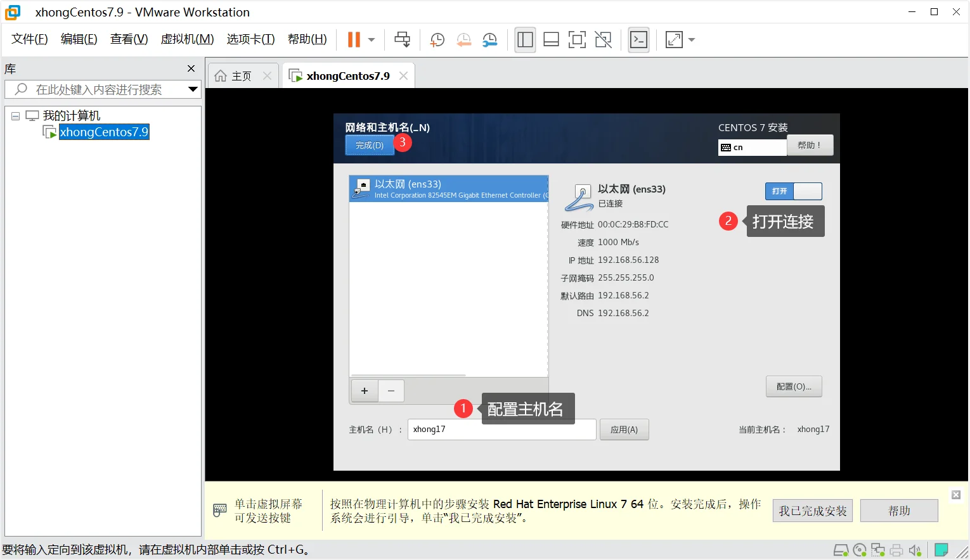Click the Send Ctrl+Alt+Del toolbar icon
970x560 pixels.
tap(402, 40)
